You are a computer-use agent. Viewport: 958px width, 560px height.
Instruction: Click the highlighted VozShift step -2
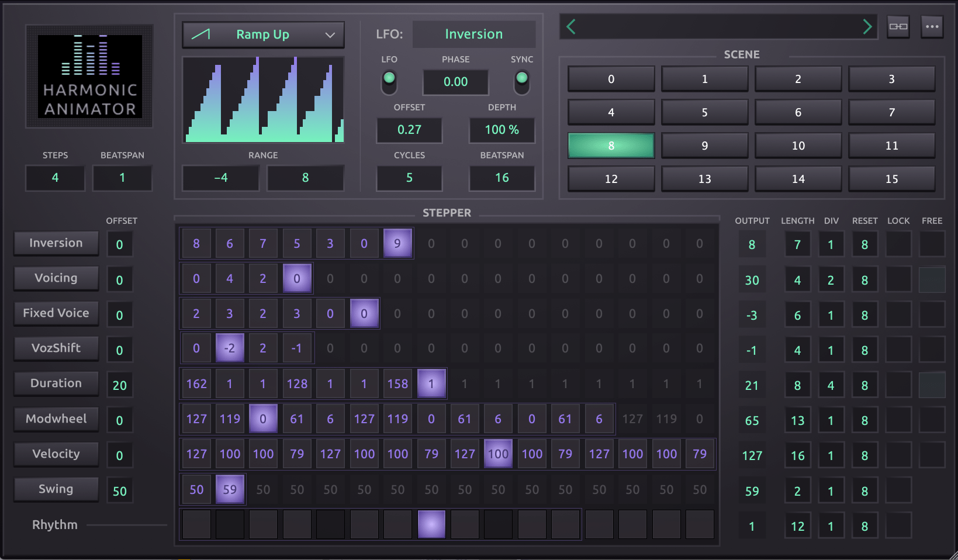coord(230,348)
